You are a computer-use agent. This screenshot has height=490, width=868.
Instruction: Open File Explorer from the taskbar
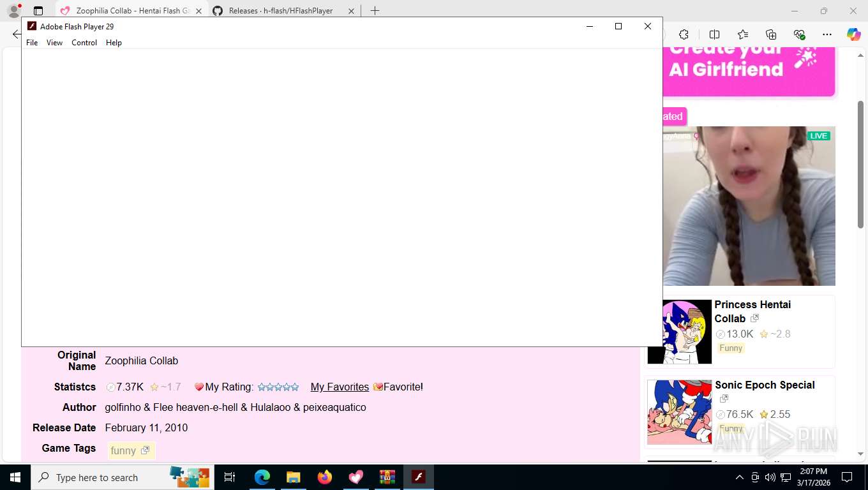293,477
